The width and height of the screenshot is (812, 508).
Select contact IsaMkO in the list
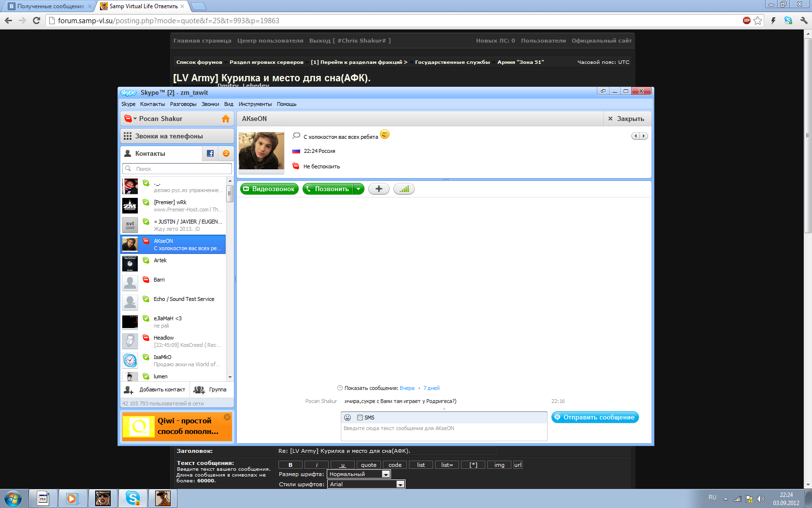tap(173, 360)
